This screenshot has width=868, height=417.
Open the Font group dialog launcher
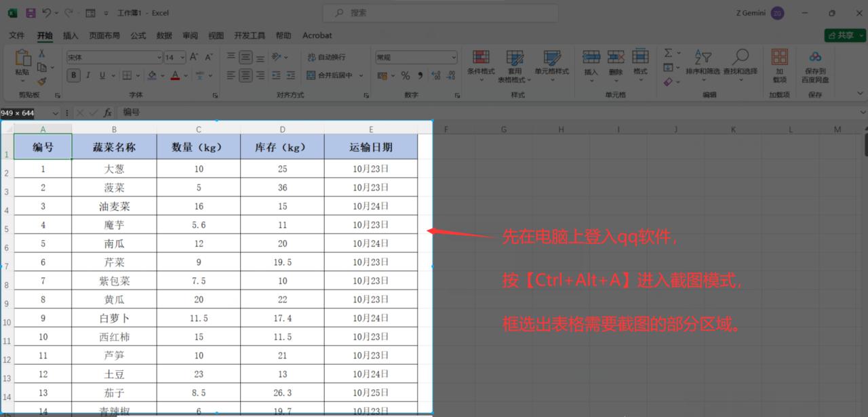tap(215, 96)
